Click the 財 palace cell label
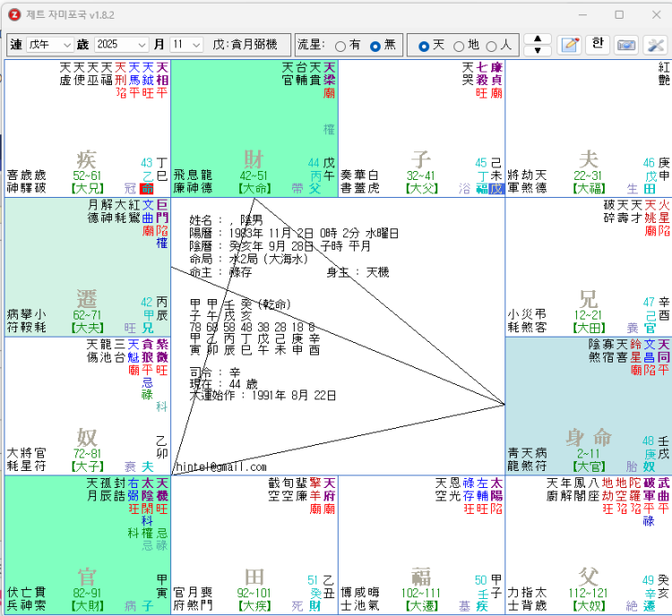672x616 pixels. pos(254,159)
